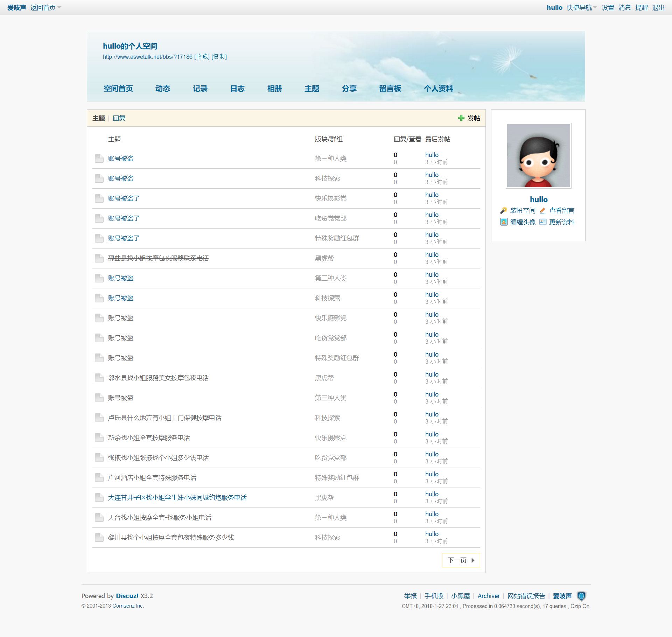Open the struck-through 禄曲县 thread title

[159, 258]
